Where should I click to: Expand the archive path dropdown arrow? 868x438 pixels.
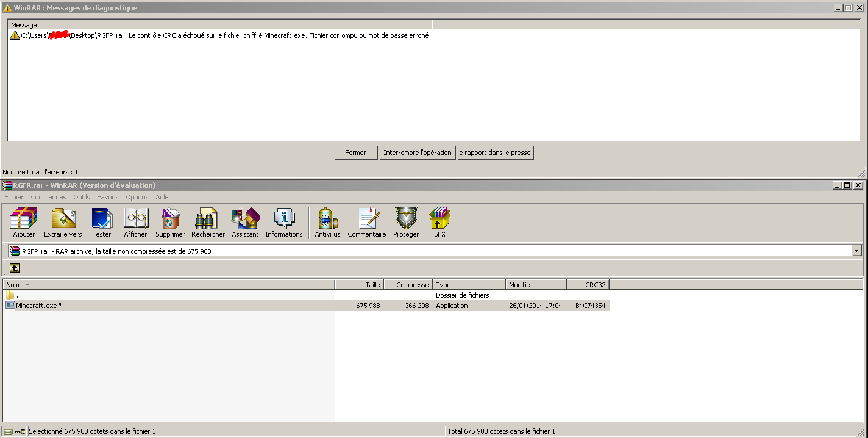pos(857,251)
